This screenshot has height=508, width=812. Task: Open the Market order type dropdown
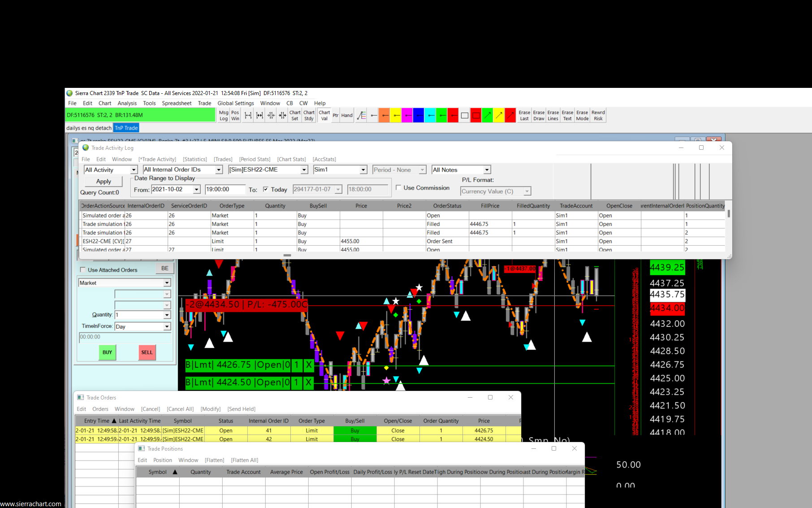pyautogui.click(x=167, y=283)
